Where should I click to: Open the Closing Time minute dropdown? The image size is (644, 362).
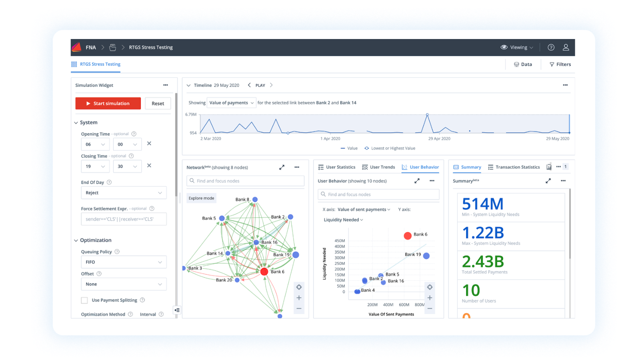(127, 167)
